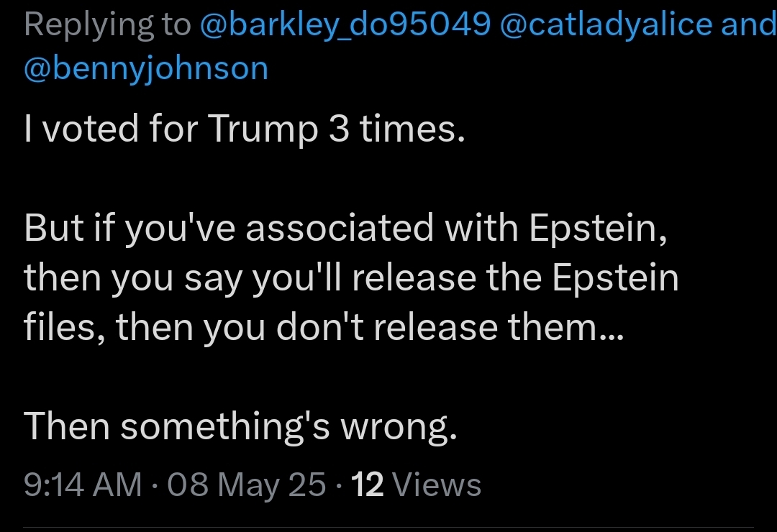Screen dimensions: 777x532
Task: Click the word "files," in the tweet
Action: [65, 327]
